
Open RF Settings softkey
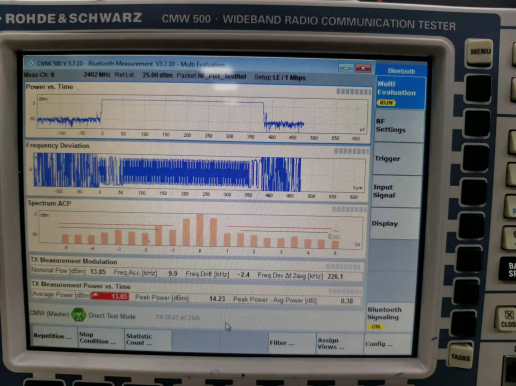point(398,126)
